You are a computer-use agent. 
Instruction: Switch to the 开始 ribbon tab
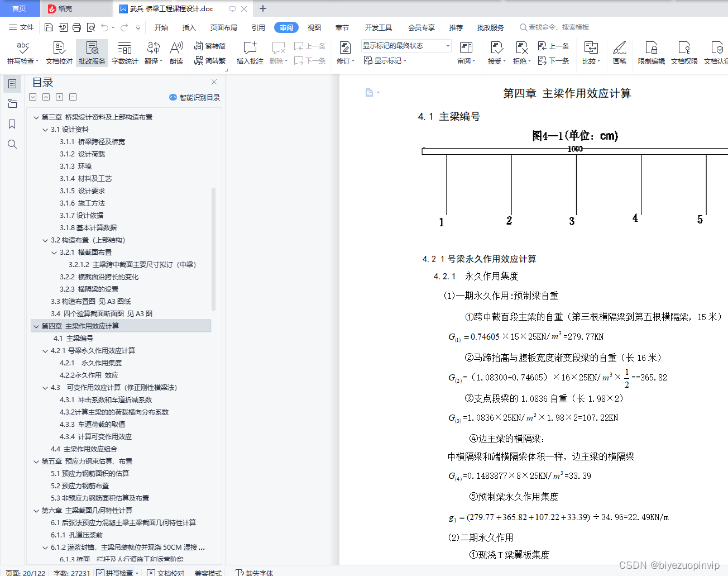tap(161, 27)
